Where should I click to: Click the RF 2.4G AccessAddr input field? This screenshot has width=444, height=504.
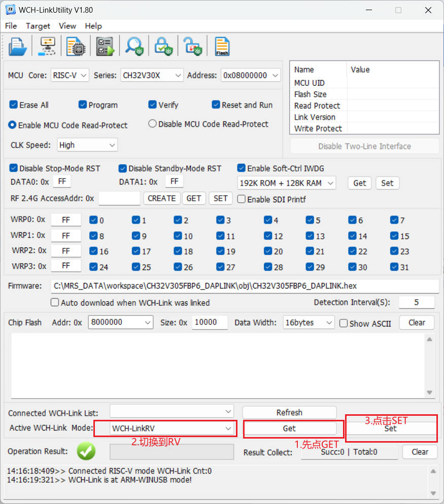pos(119,198)
